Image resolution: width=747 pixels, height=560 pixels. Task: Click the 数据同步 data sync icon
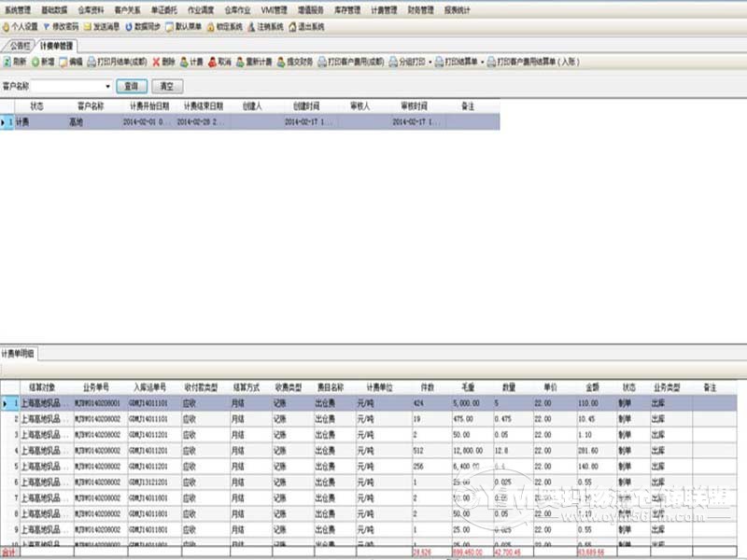[x=129, y=27]
